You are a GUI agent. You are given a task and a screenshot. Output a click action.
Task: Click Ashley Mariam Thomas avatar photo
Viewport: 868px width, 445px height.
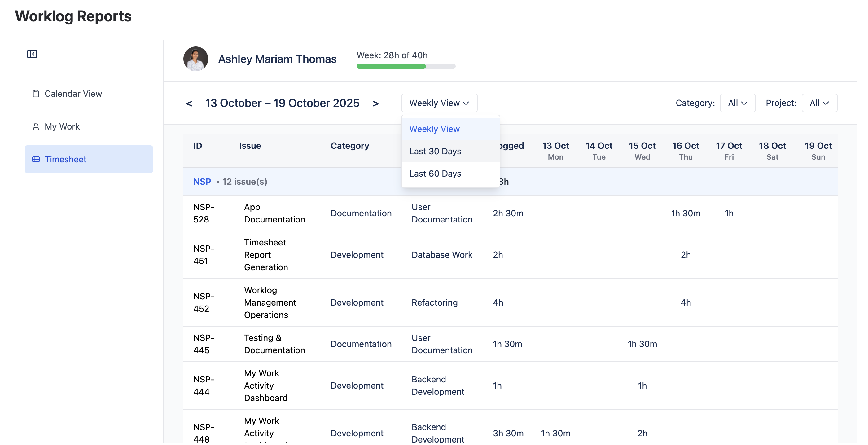pyautogui.click(x=195, y=59)
